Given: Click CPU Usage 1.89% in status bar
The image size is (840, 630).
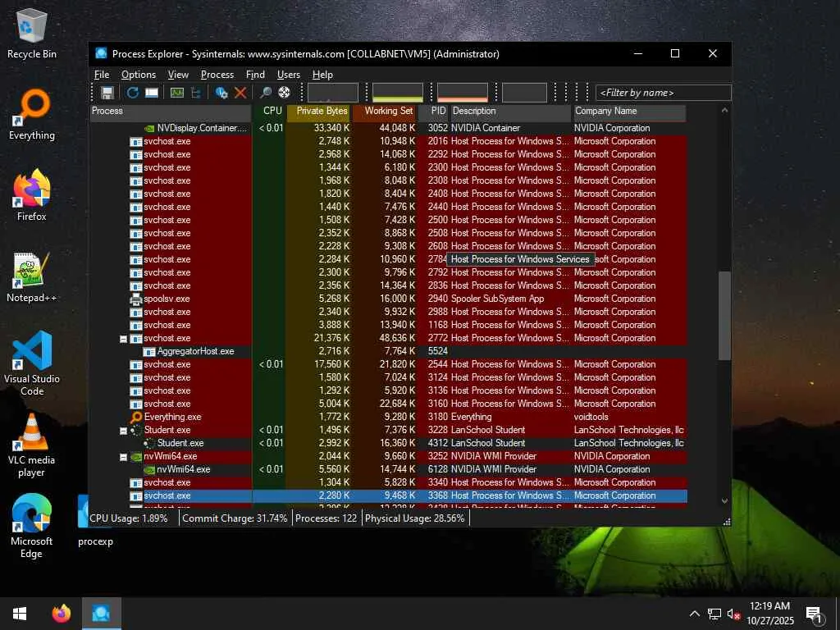Looking at the screenshot, I should (x=129, y=518).
